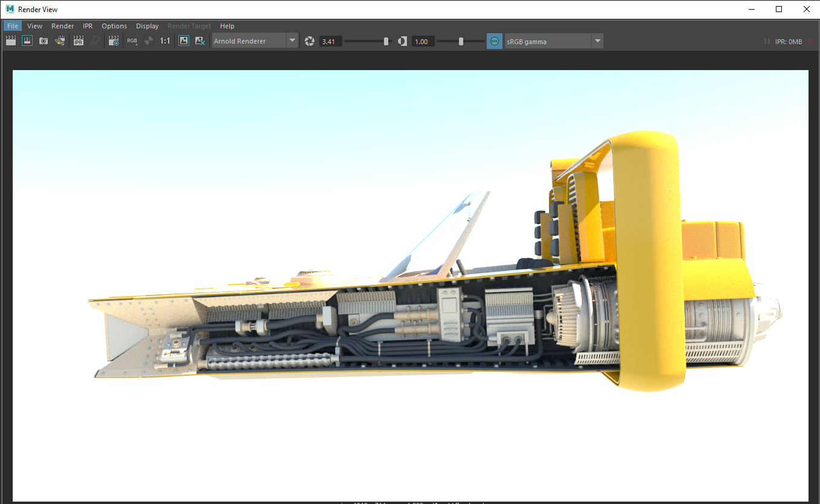Open the Help menu
The width and height of the screenshot is (820, 504).
click(227, 26)
